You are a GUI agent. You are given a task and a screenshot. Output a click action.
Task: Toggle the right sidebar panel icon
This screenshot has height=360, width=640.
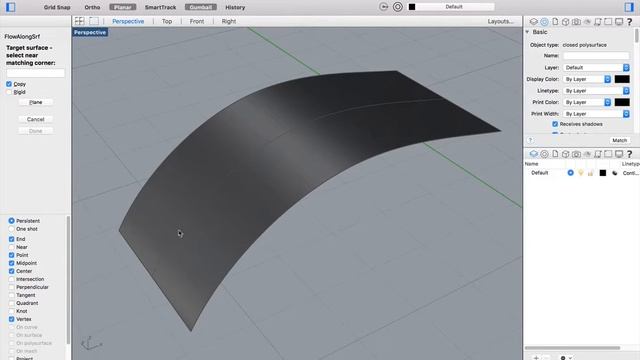click(x=629, y=7)
